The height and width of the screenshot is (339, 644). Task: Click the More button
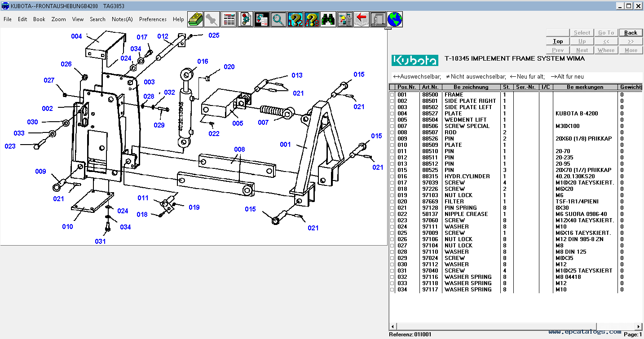coord(631,50)
